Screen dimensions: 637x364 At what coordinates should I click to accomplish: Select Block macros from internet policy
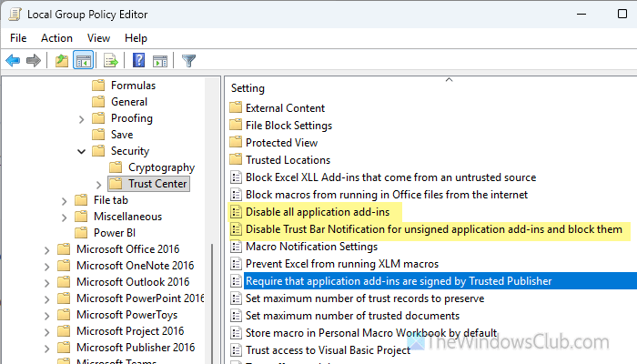pyautogui.click(x=387, y=195)
